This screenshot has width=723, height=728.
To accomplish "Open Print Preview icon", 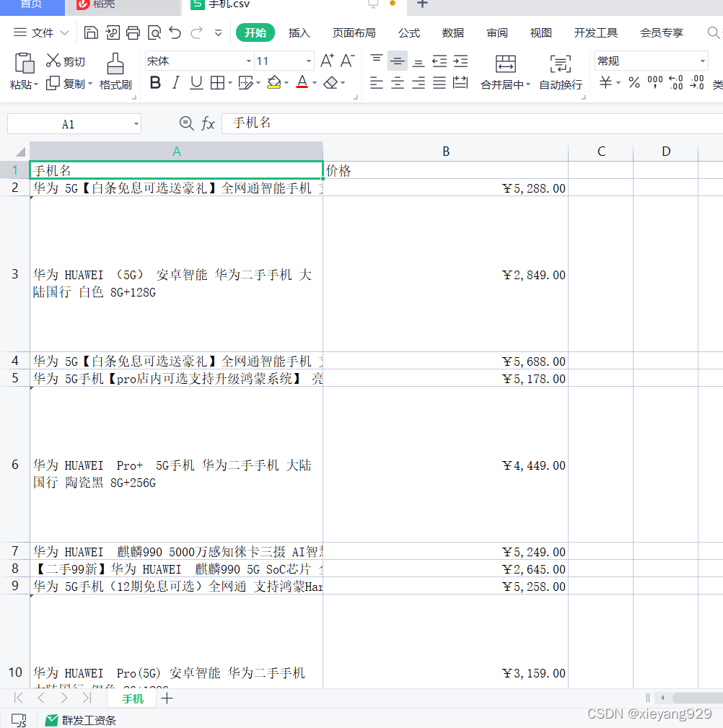I will pyautogui.click(x=154, y=32).
